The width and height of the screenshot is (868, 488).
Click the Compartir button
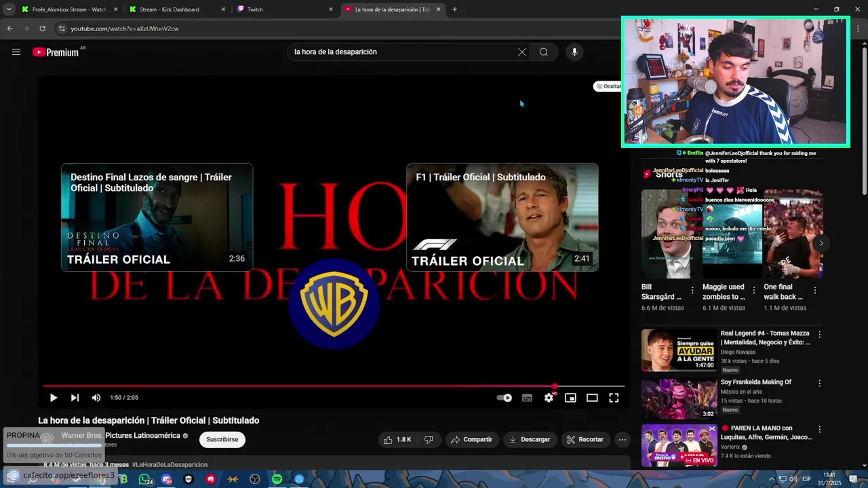[x=472, y=439]
